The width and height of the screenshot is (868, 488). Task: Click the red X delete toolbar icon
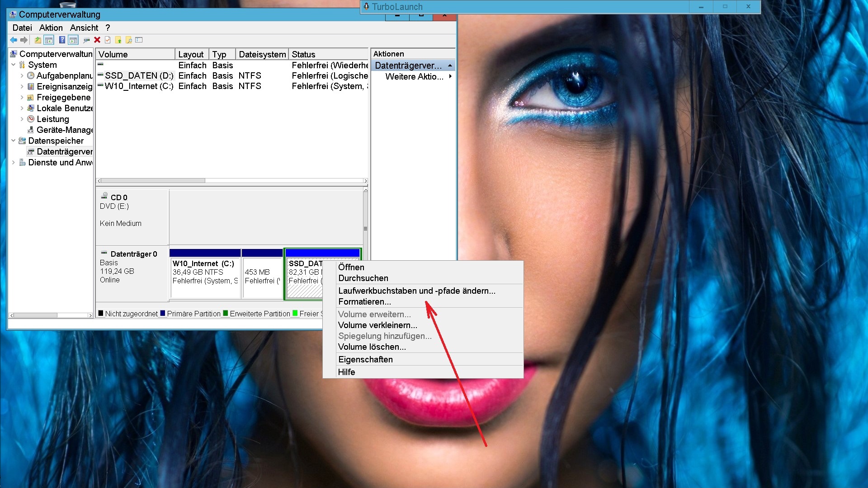coord(97,40)
